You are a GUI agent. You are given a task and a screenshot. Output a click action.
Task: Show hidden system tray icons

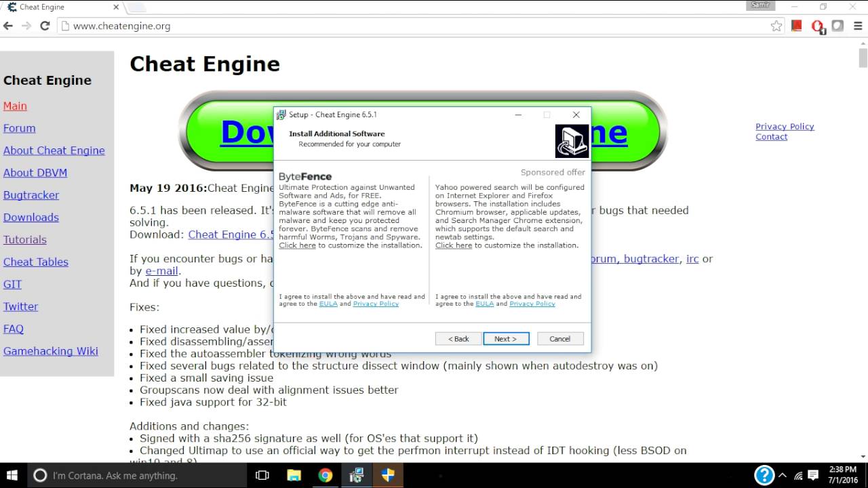pos(783,475)
